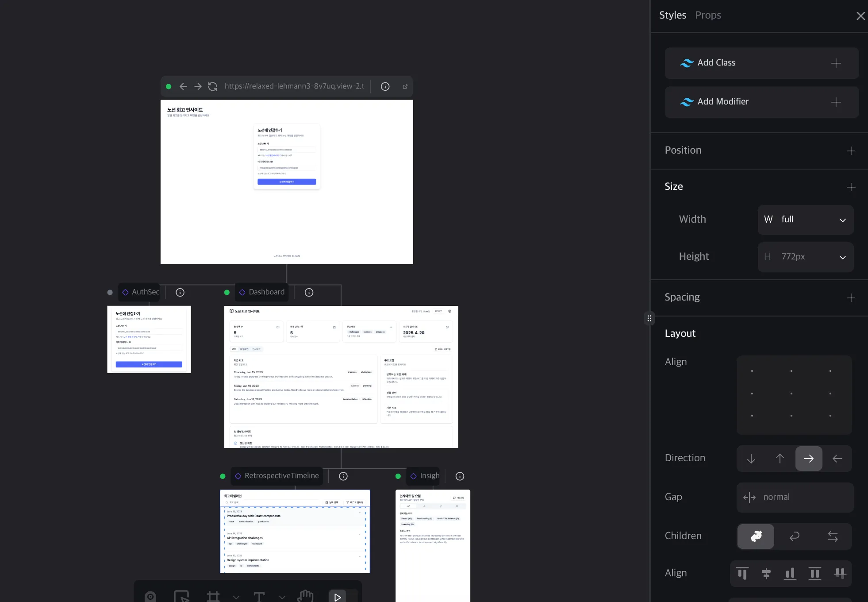Screen dimensions: 868x602
Task: Expand the Position section
Action: (x=851, y=151)
